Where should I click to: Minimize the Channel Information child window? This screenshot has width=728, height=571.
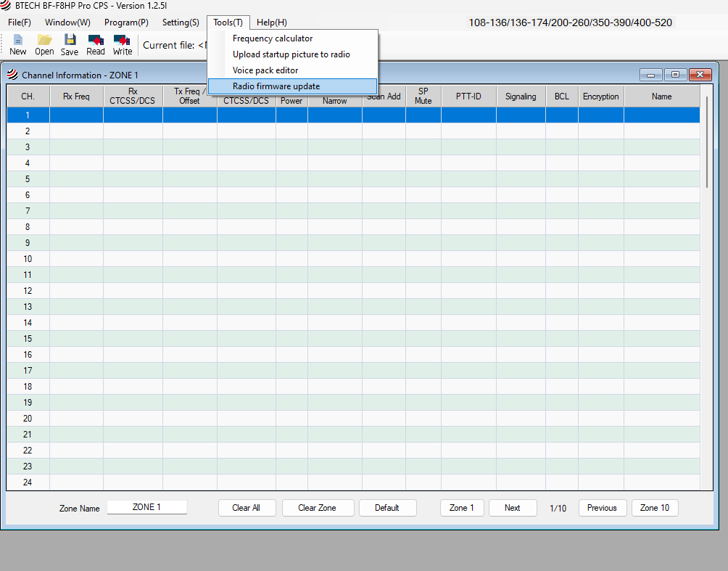point(650,75)
